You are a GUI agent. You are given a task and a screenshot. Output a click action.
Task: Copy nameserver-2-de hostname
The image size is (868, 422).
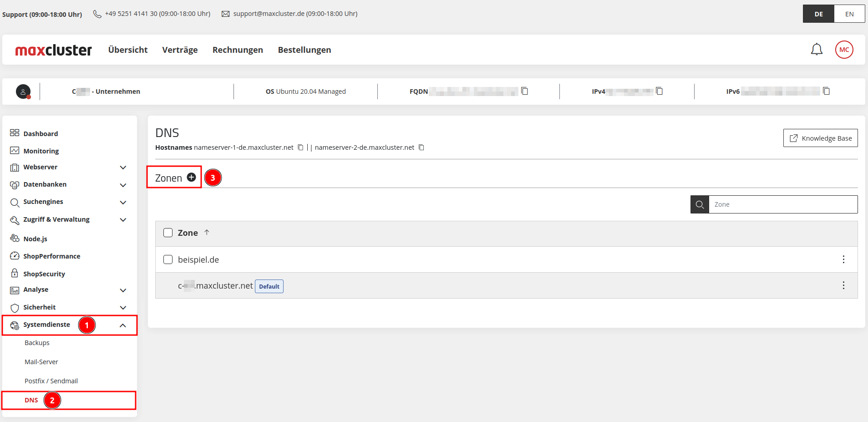click(x=421, y=147)
